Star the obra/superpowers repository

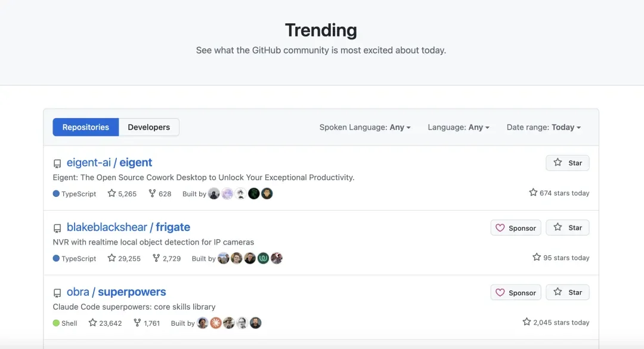click(x=567, y=292)
